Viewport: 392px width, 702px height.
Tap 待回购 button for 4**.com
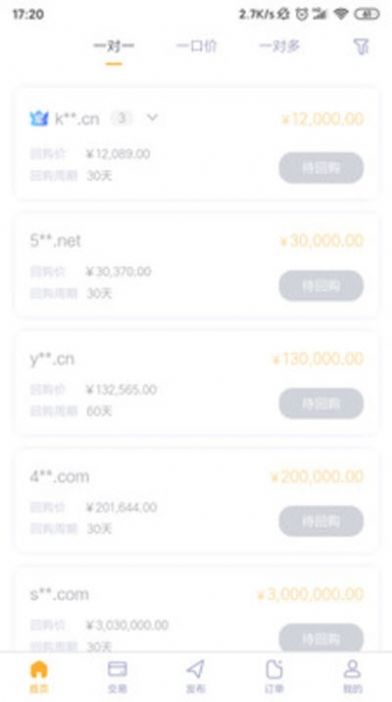click(x=321, y=521)
